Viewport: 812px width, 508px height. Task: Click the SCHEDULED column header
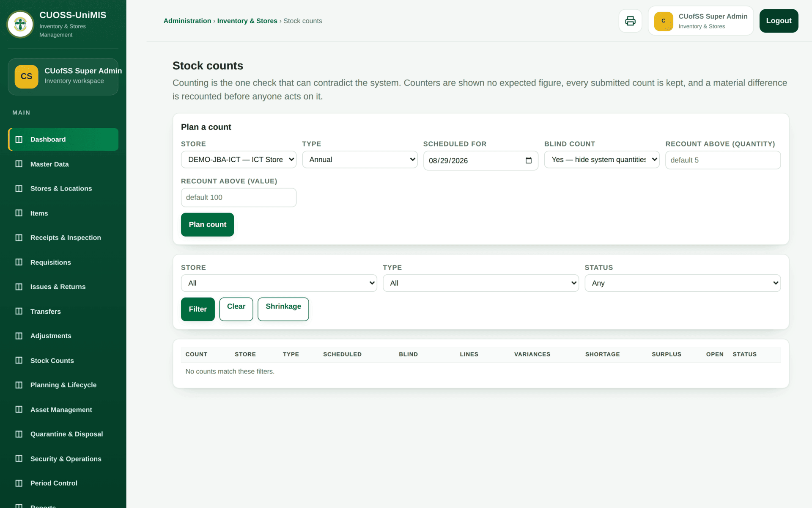tap(342, 354)
